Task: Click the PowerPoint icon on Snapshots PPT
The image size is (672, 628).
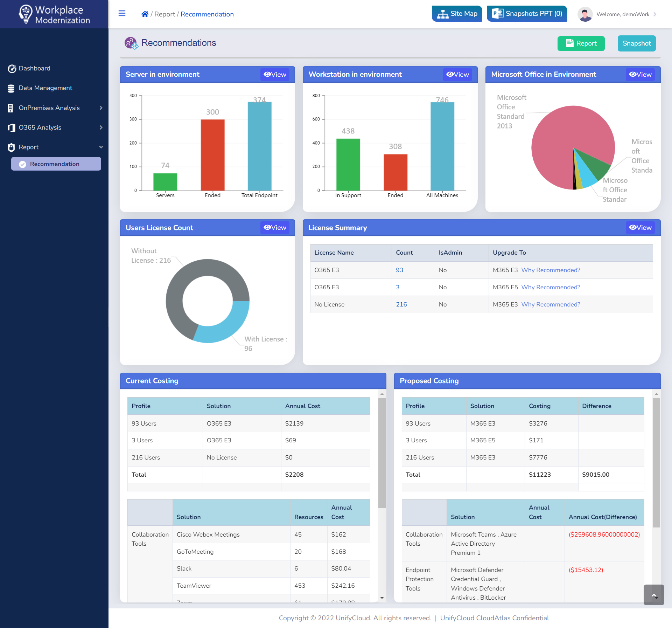Action: [x=497, y=14]
